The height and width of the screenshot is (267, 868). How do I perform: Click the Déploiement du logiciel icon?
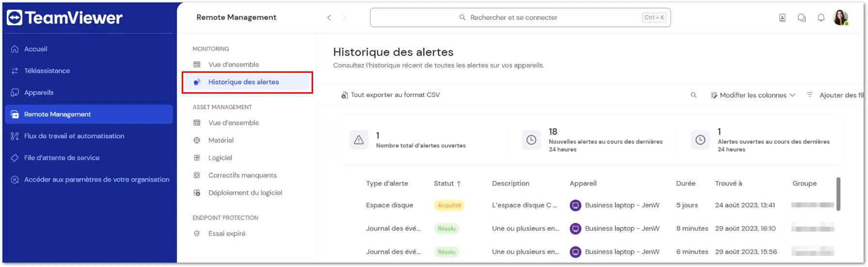(x=197, y=193)
